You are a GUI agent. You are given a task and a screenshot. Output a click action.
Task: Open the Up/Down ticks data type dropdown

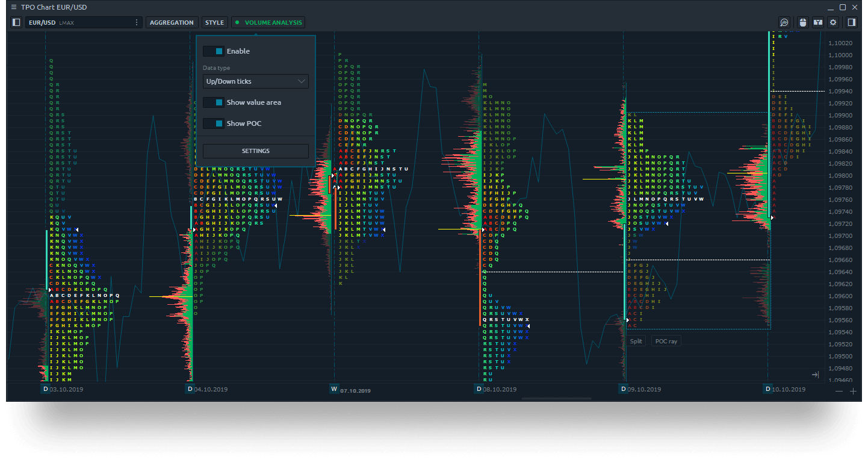click(x=256, y=81)
